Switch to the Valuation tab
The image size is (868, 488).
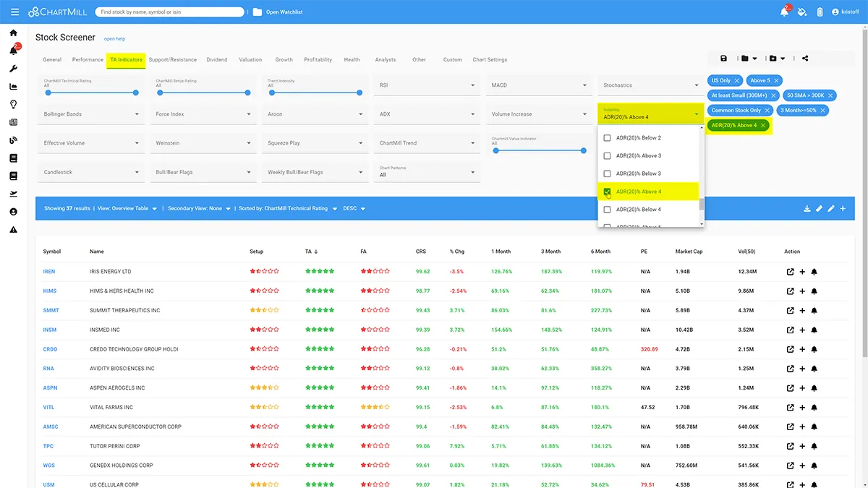click(250, 60)
